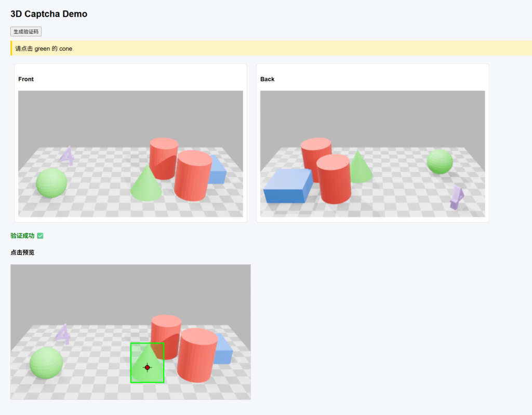Select the green cone in Back view

(x=360, y=168)
